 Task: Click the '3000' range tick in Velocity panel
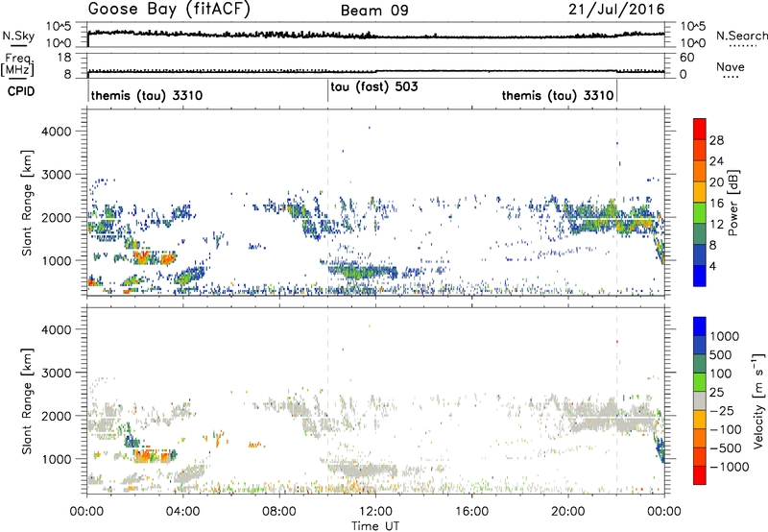point(57,373)
